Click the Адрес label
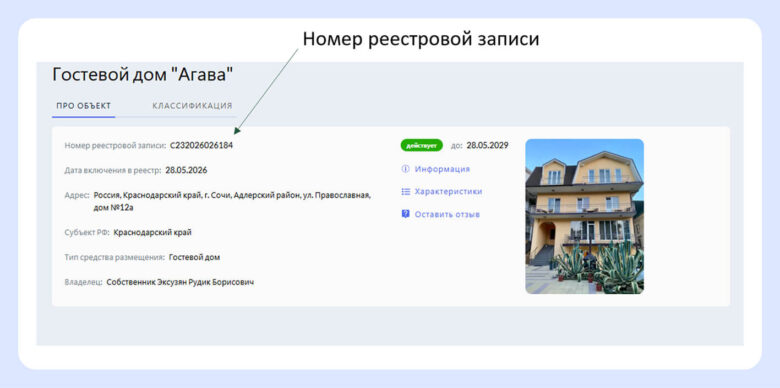The width and height of the screenshot is (780, 388). point(77,195)
